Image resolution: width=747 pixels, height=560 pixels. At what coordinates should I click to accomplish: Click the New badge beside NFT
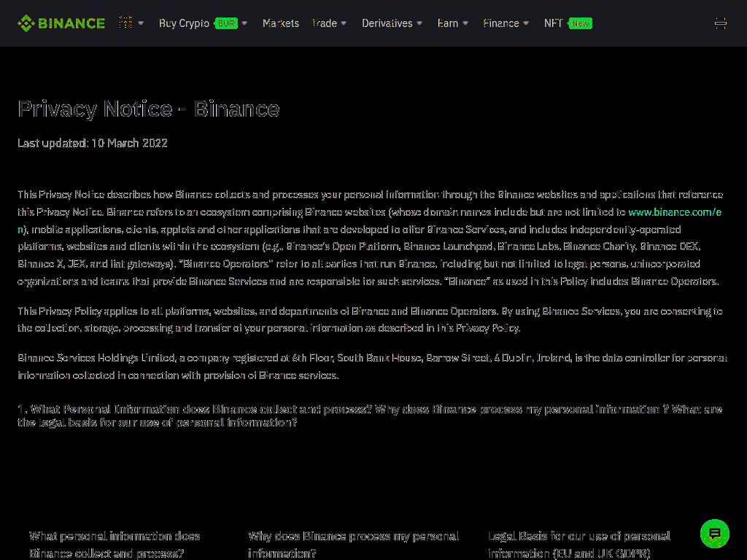[x=580, y=23]
